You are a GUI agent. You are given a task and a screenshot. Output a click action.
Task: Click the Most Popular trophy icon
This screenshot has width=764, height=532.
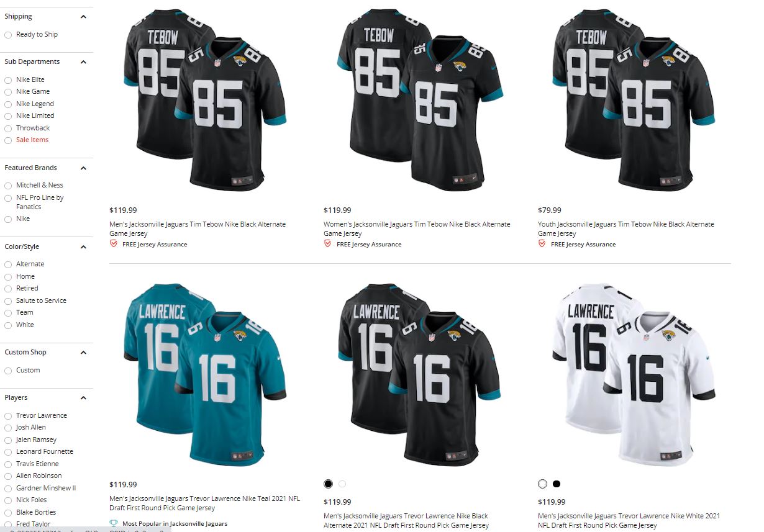point(113,523)
